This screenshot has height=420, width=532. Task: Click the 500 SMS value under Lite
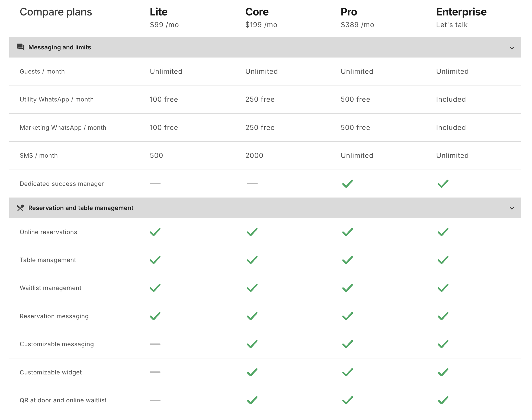[156, 155]
